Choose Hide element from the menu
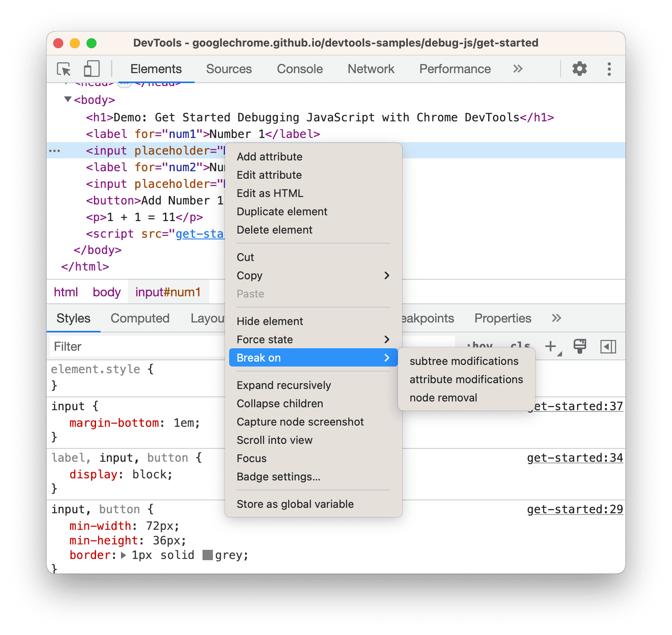 click(269, 321)
